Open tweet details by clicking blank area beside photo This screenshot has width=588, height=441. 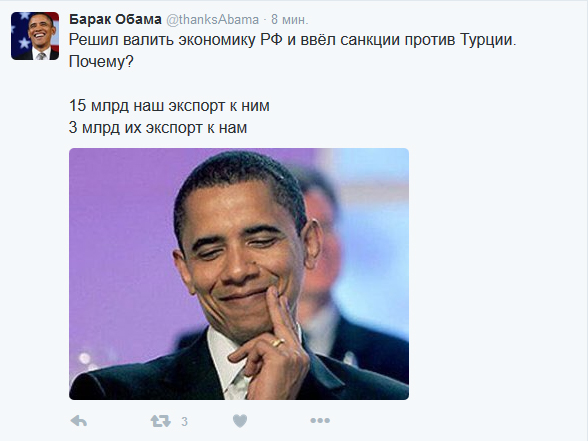[495, 274]
